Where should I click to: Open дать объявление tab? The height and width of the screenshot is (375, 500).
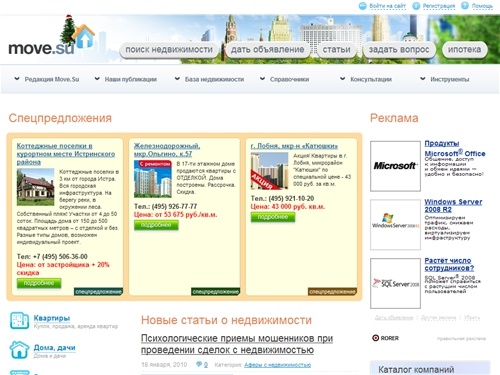click(x=267, y=50)
